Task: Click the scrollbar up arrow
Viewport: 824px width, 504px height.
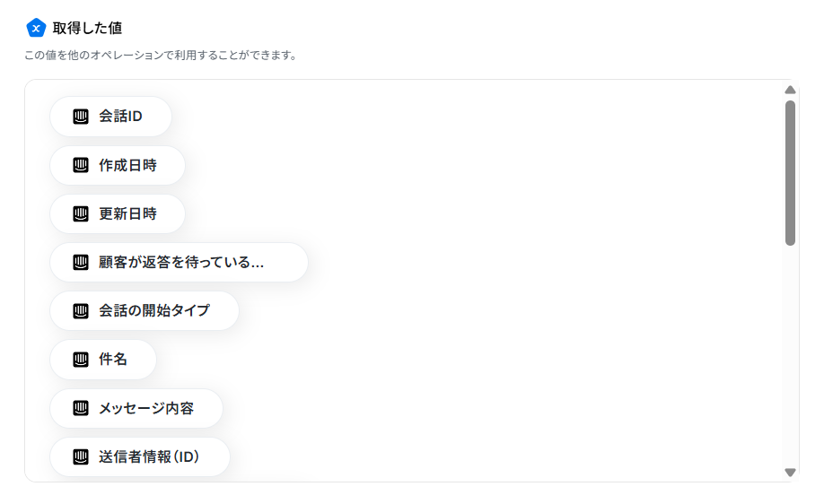Action: point(790,91)
